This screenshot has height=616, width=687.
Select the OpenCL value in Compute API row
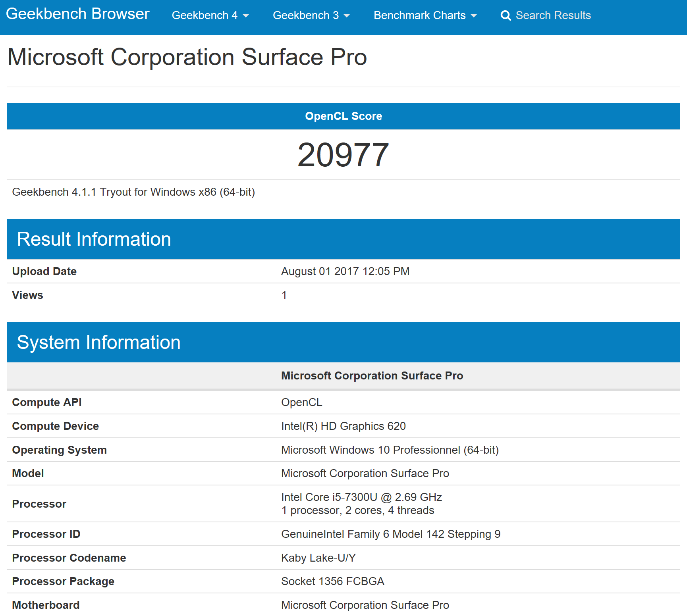point(302,402)
